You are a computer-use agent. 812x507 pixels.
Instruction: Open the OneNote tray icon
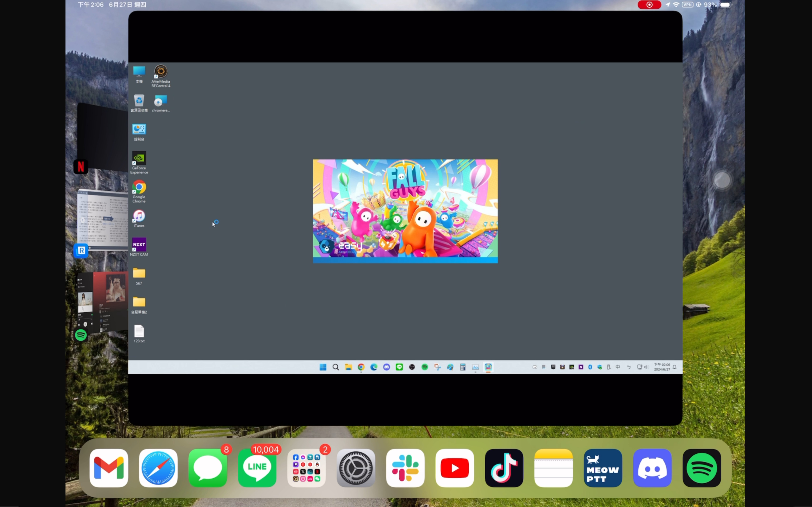(x=581, y=367)
